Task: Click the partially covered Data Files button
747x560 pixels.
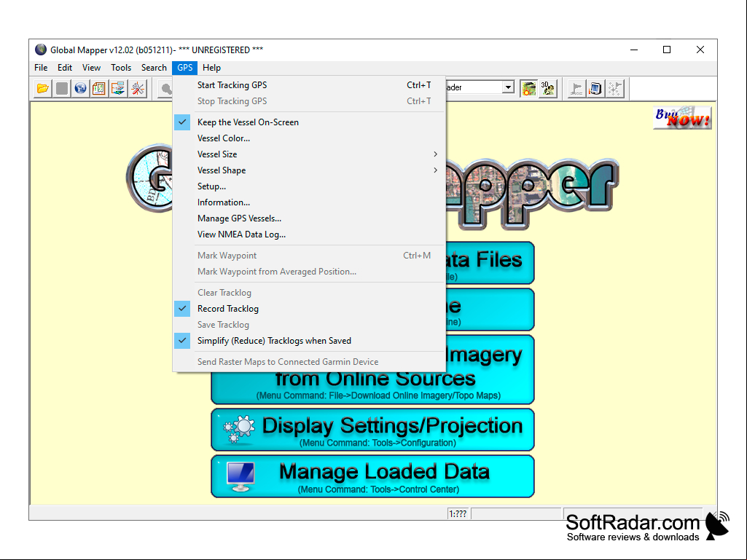Action: tap(490, 263)
